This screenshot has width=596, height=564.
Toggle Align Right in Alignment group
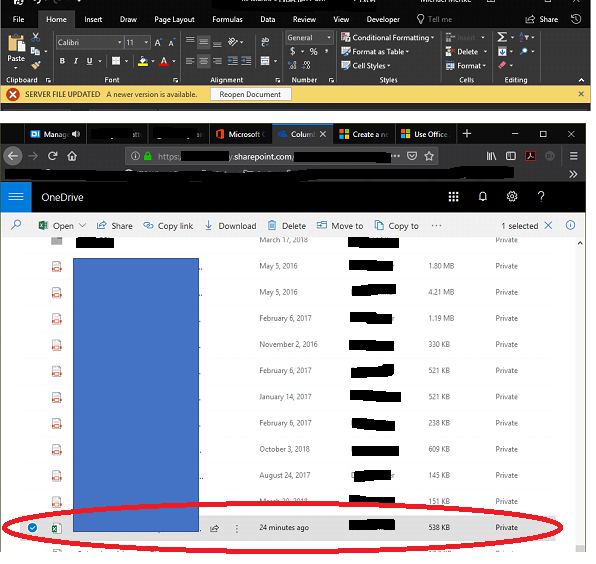pos(217,61)
